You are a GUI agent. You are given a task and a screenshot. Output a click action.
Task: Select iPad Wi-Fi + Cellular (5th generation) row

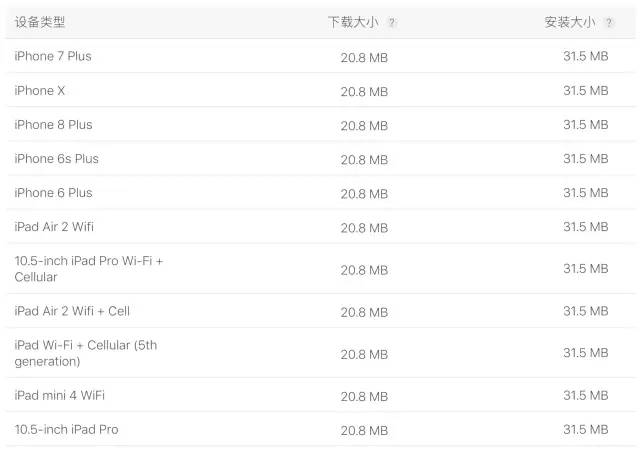coord(320,353)
